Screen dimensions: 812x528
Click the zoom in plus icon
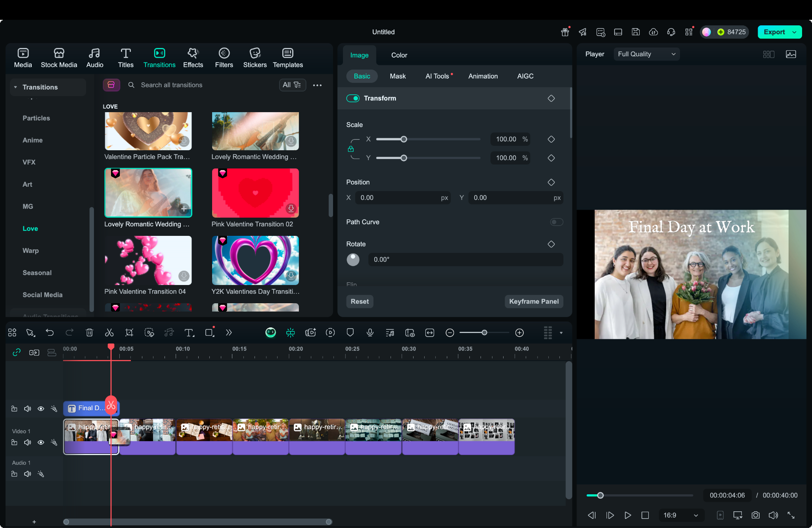[x=519, y=333]
